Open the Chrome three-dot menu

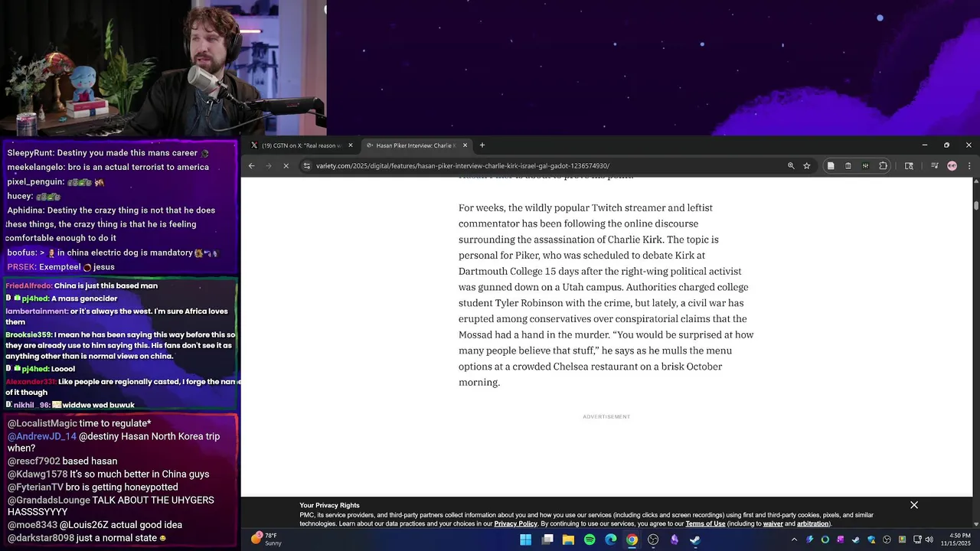[969, 165]
